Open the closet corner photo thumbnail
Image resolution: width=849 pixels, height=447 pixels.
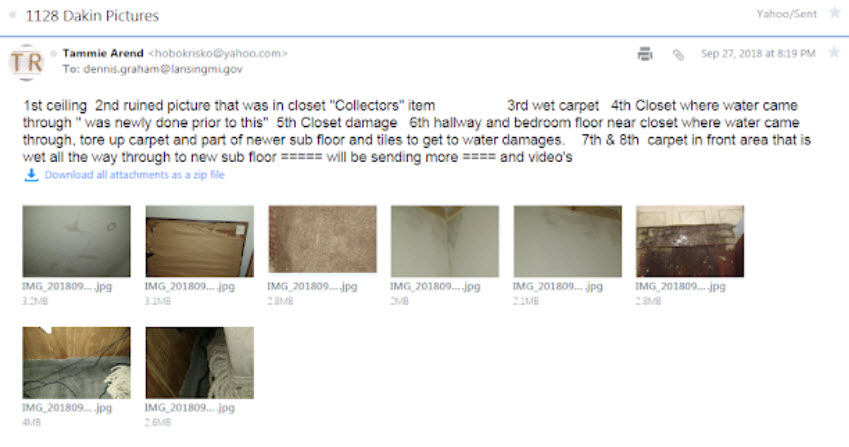(445, 241)
